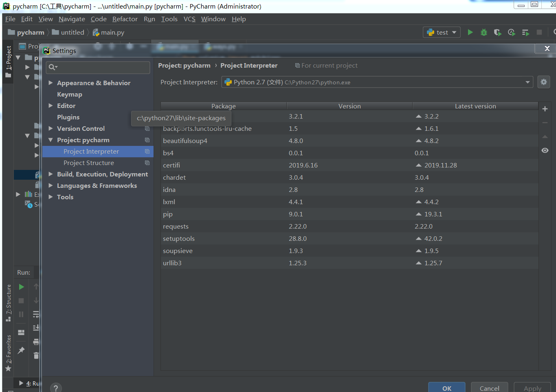Click the grey Stop square in toolbar
The height and width of the screenshot is (392, 556).
pyautogui.click(x=539, y=32)
